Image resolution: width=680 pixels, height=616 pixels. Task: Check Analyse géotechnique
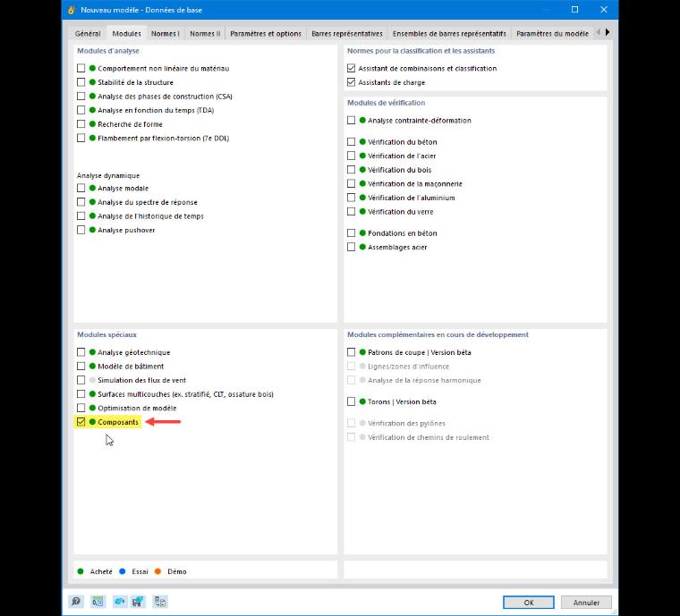click(x=81, y=352)
